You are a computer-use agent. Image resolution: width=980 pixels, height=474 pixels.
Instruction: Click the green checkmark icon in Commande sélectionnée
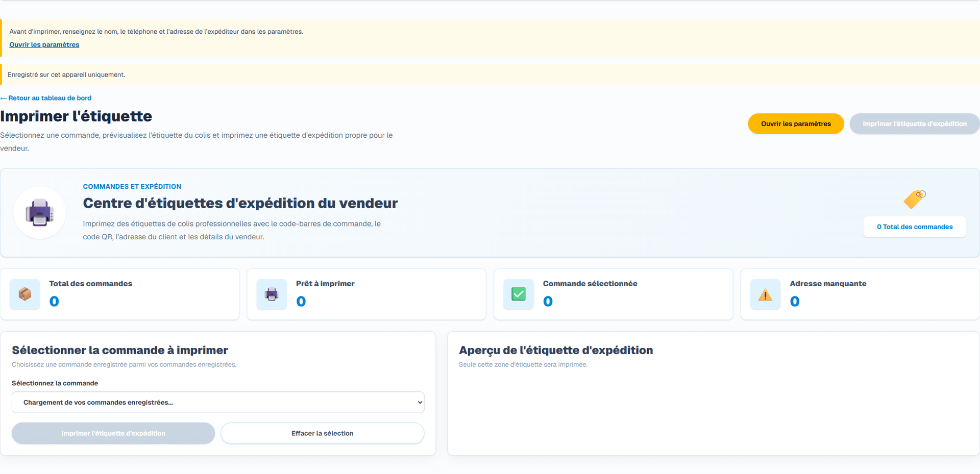point(519,294)
